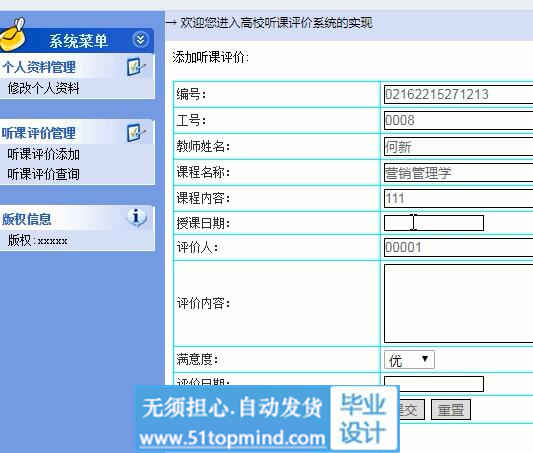
Task: Click the 重置 reset button
Action: pos(451,410)
